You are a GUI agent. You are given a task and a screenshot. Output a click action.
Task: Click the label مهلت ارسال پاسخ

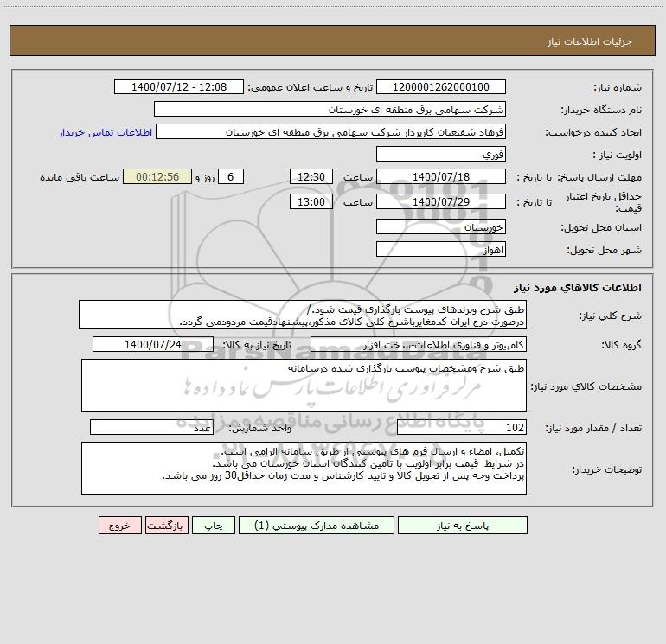click(x=599, y=177)
